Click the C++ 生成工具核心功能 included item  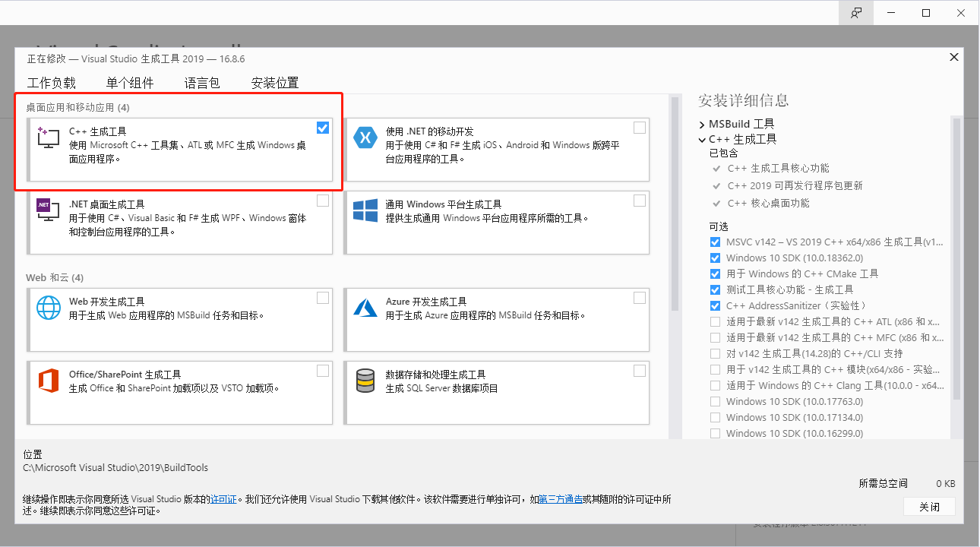coord(779,168)
